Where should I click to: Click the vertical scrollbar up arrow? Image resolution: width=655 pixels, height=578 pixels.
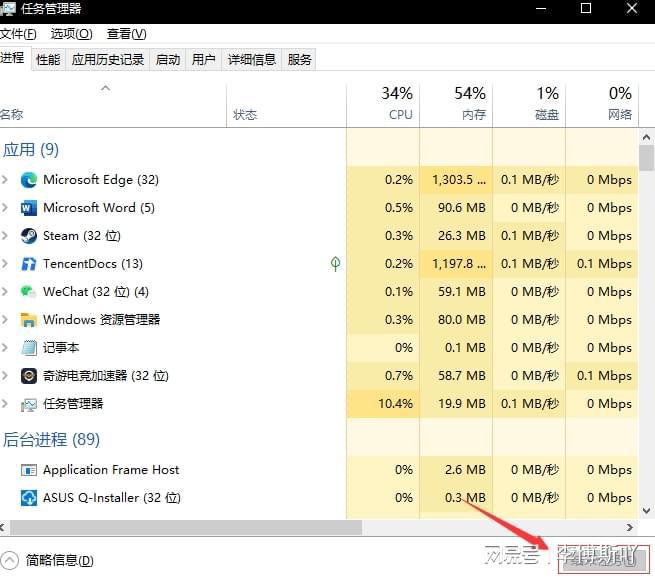(x=646, y=137)
